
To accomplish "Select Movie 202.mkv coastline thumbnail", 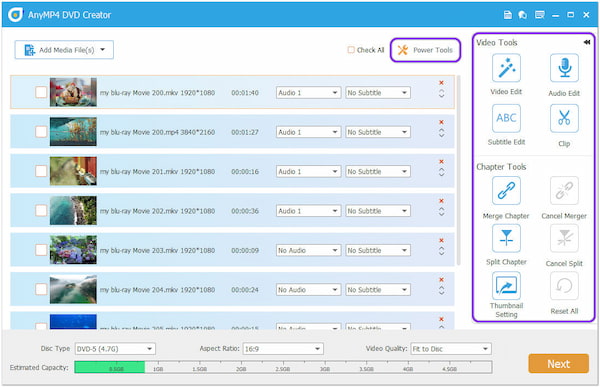I will pyautogui.click(x=73, y=211).
